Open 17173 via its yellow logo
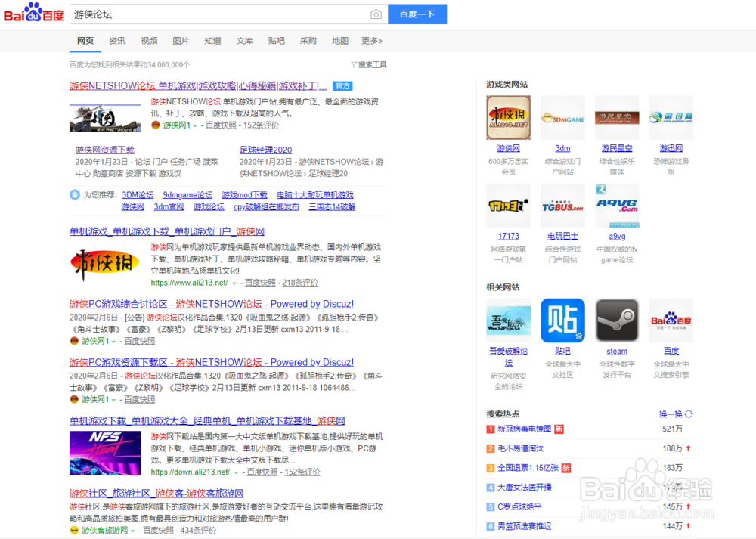This screenshot has width=756, height=539. pos(508,205)
